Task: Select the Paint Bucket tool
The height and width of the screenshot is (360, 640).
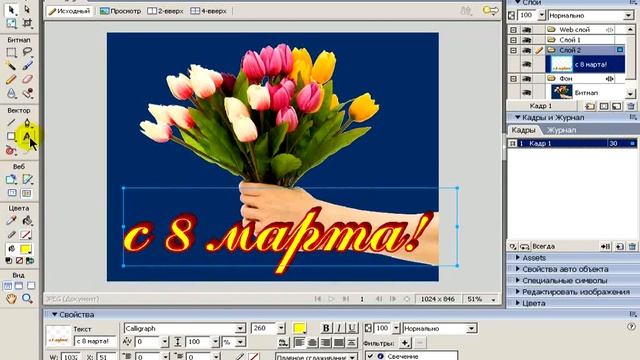Action: pos(27,221)
